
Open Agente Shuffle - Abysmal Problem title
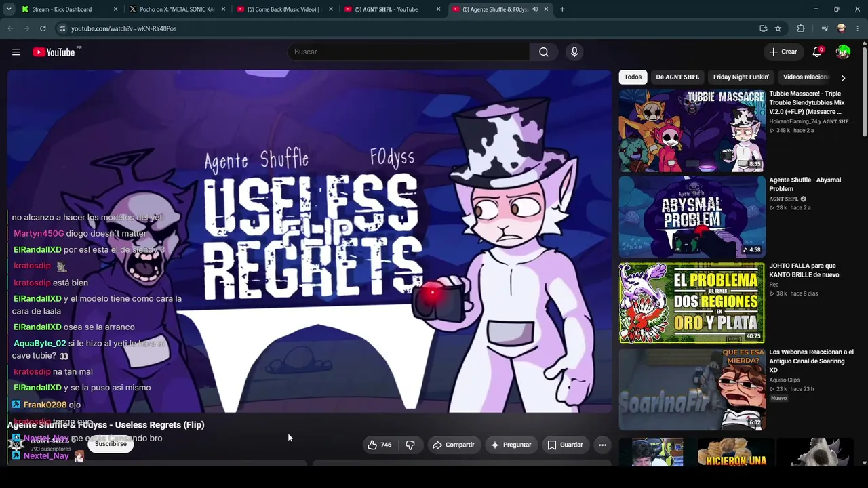coord(805,184)
